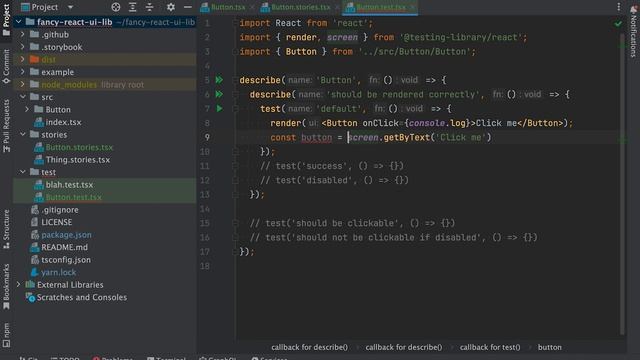Fold the describe 'Button' block at line 5
The width and height of the screenshot is (640, 360).
point(235,80)
